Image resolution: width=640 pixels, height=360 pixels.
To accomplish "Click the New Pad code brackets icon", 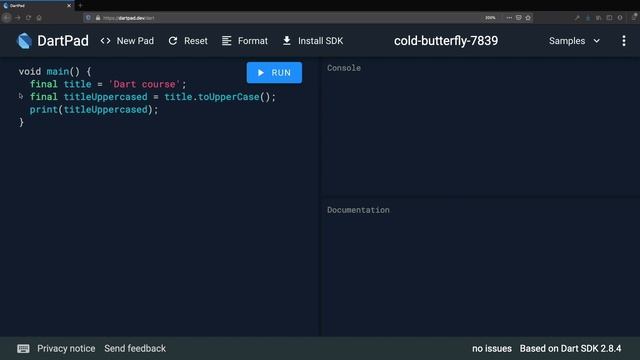I will tap(105, 41).
